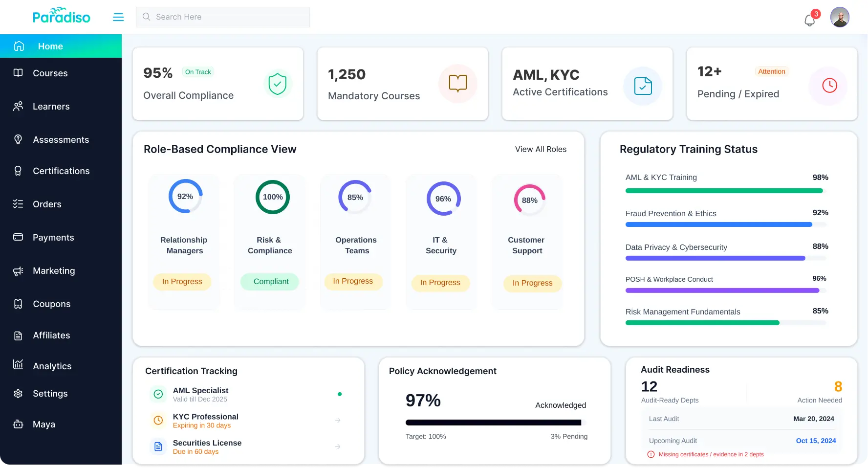Viewport: 868px width, 468px height.
Task: Open Assessments via its lightbulb icon
Action: [x=18, y=139]
